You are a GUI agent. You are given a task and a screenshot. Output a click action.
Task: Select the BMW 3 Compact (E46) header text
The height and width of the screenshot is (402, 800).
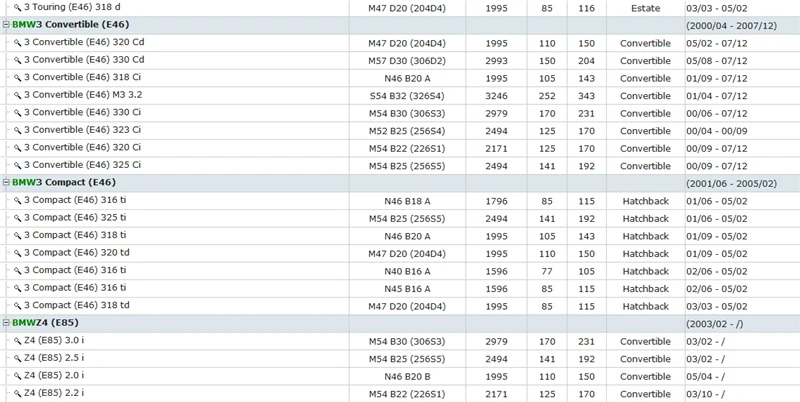coord(64,182)
